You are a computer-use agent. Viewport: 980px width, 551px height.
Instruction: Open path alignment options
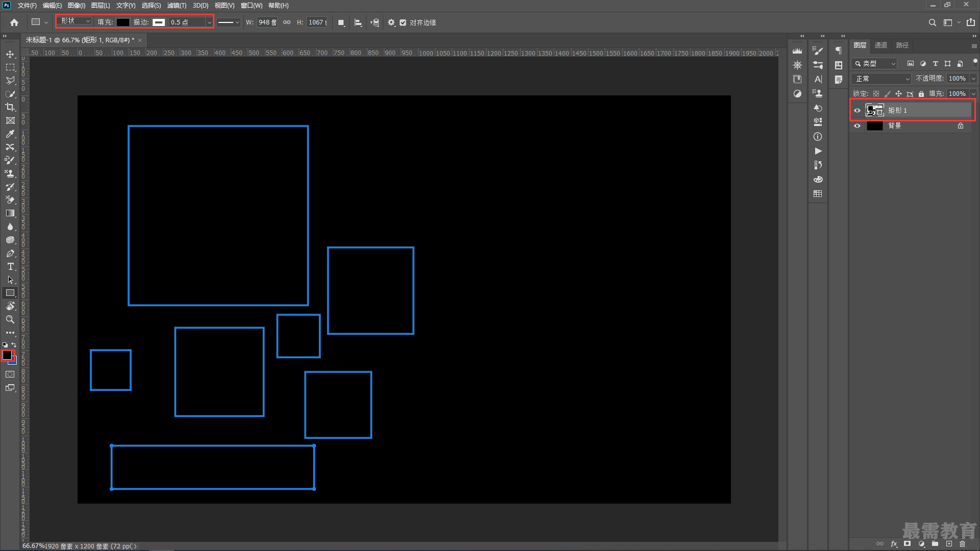tap(358, 22)
